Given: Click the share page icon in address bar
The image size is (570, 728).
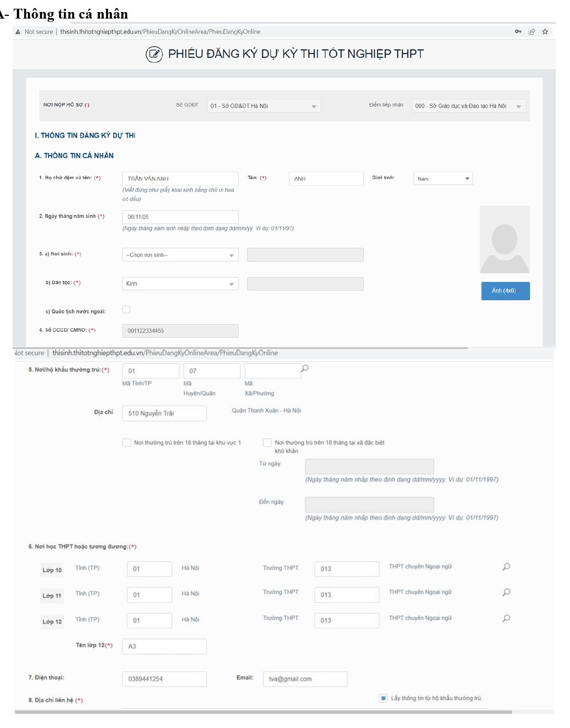Looking at the screenshot, I should click(x=531, y=32).
